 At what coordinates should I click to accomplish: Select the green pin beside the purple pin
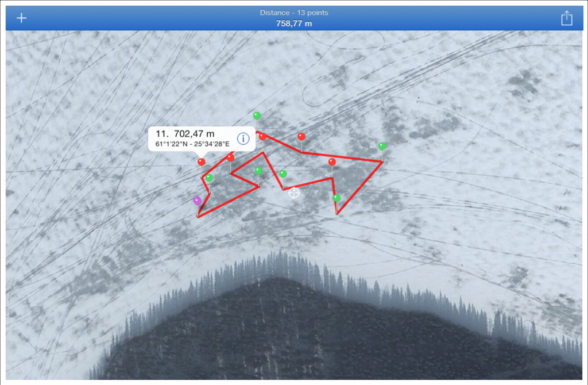coord(210,178)
